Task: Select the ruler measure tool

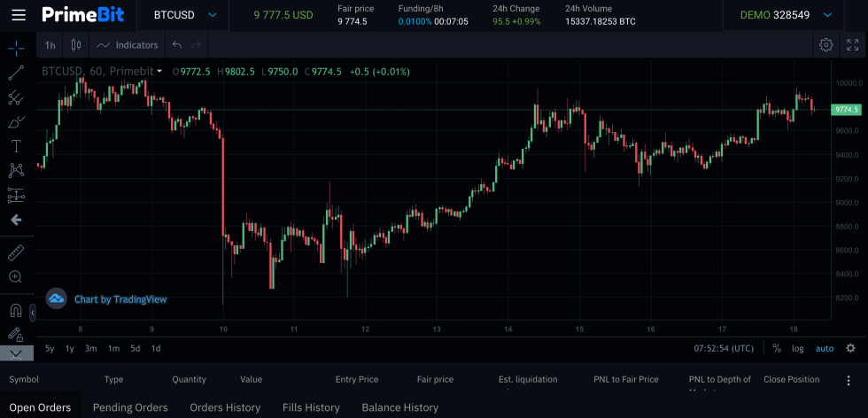Action: click(x=15, y=252)
